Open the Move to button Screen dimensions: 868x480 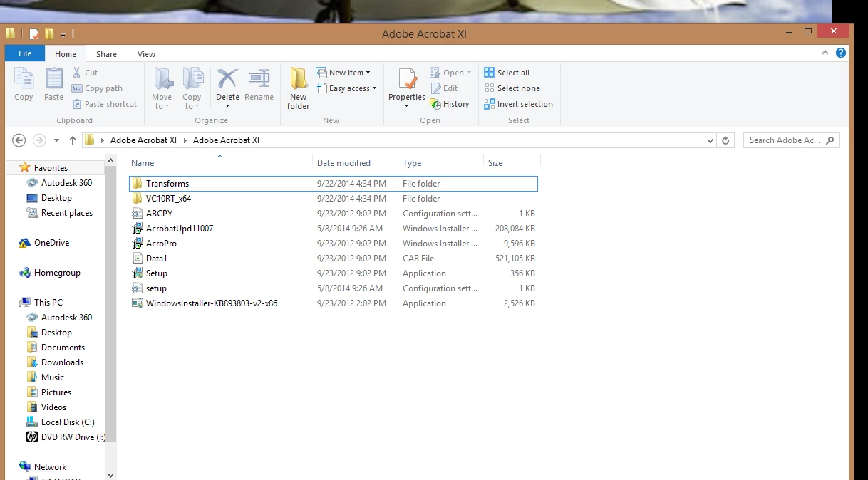click(x=162, y=88)
